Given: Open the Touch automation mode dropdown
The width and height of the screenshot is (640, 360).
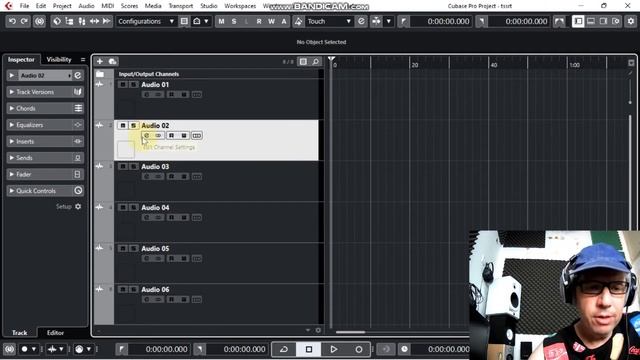Looking at the screenshot, I should tap(329, 21).
